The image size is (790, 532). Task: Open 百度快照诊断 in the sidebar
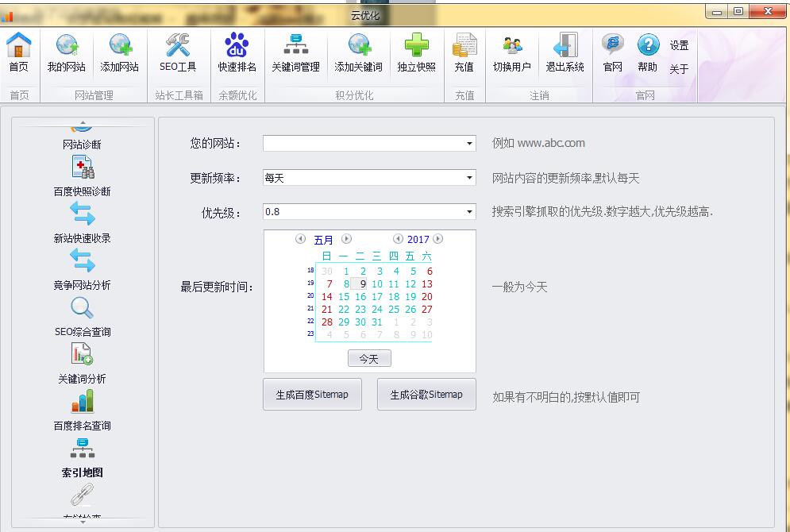click(x=83, y=169)
